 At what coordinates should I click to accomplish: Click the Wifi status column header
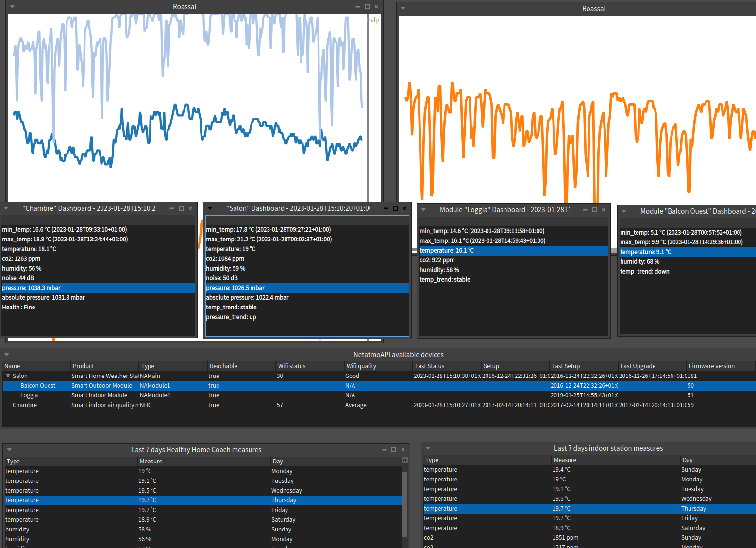310,366
